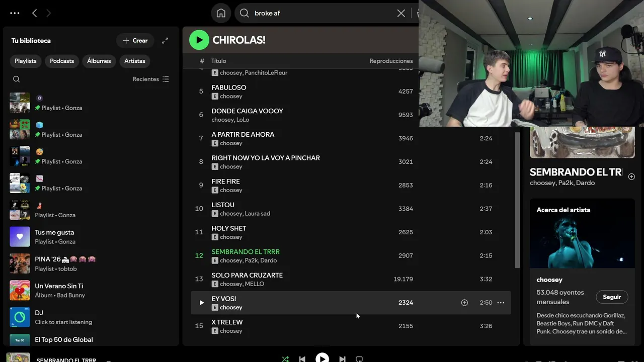The height and width of the screenshot is (362, 644).
Task: Go forward with the right arrow
Action: click(x=48, y=13)
